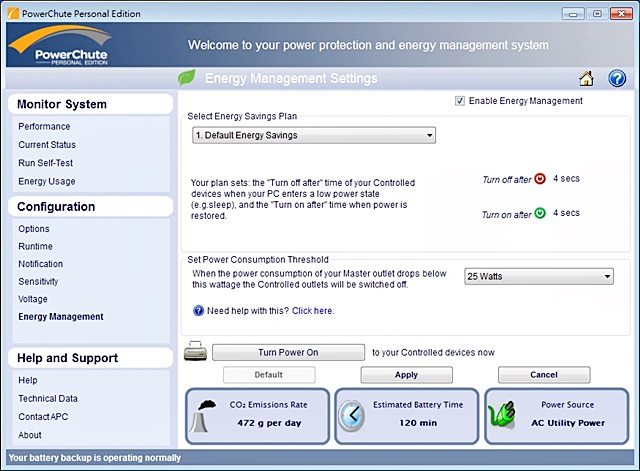The image size is (640, 471).
Task: Click the Configuration section header
Action: pos(91,207)
